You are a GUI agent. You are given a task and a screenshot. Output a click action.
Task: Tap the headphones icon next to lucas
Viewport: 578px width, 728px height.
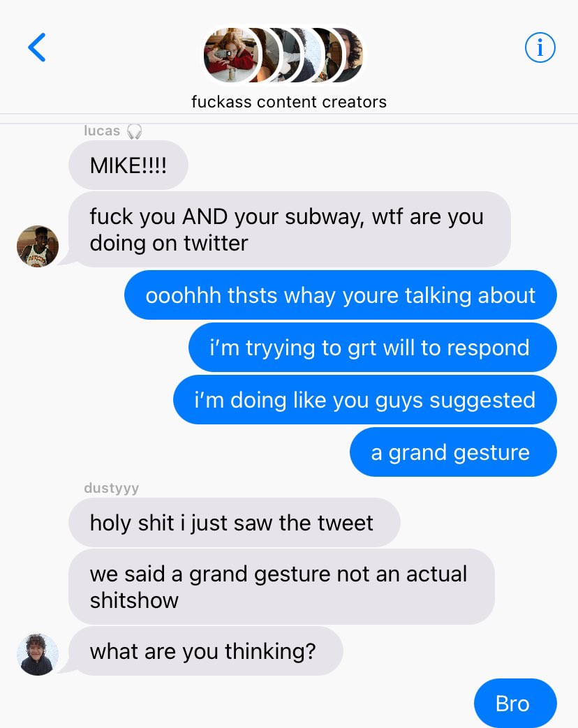135,131
